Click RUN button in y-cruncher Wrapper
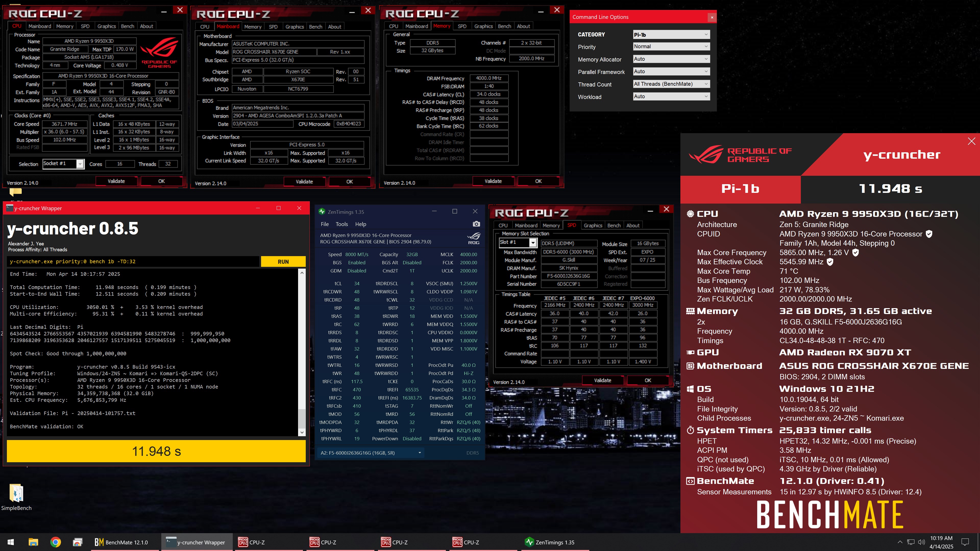This screenshot has width=980, height=551. point(283,262)
